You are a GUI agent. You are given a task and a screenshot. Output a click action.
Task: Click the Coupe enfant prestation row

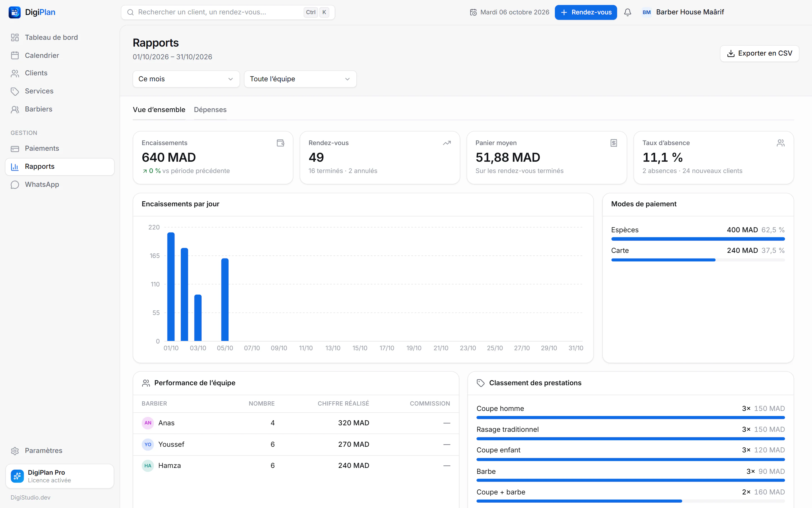(x=630, y=454)
